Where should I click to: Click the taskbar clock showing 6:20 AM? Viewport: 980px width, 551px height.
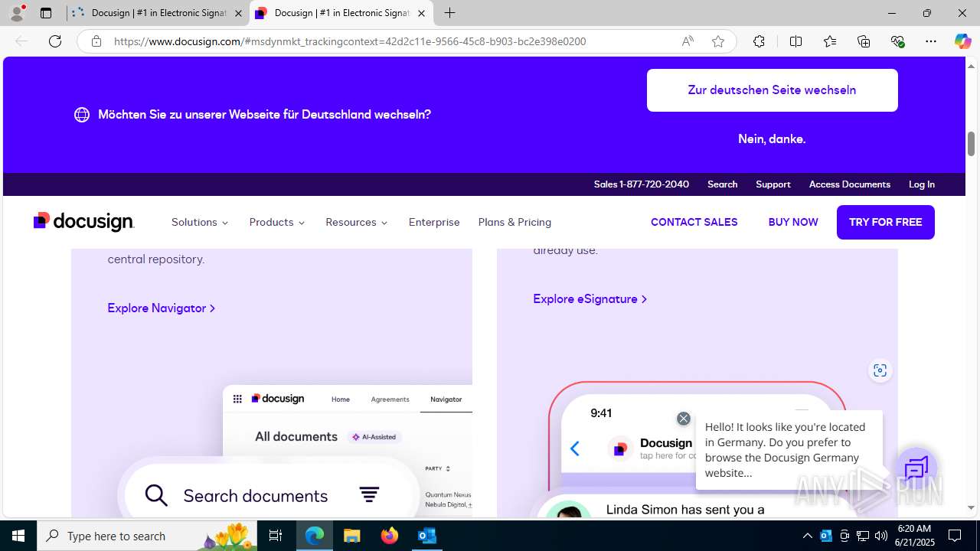914,536
